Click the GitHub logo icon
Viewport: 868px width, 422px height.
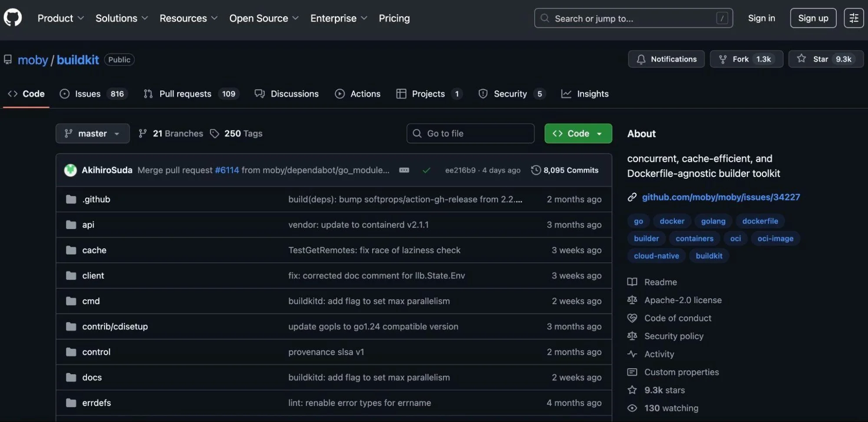13,18
